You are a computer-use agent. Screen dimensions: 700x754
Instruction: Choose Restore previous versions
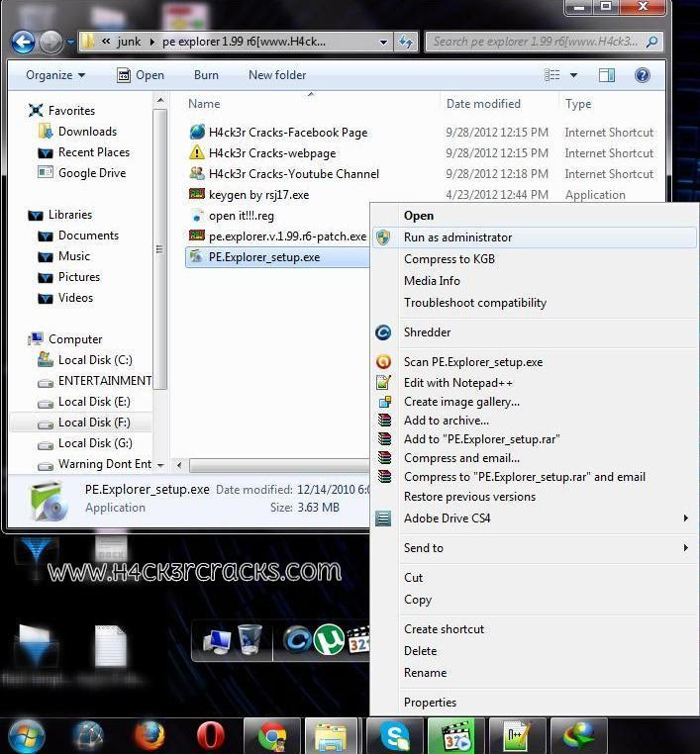(x=469, y=497)
